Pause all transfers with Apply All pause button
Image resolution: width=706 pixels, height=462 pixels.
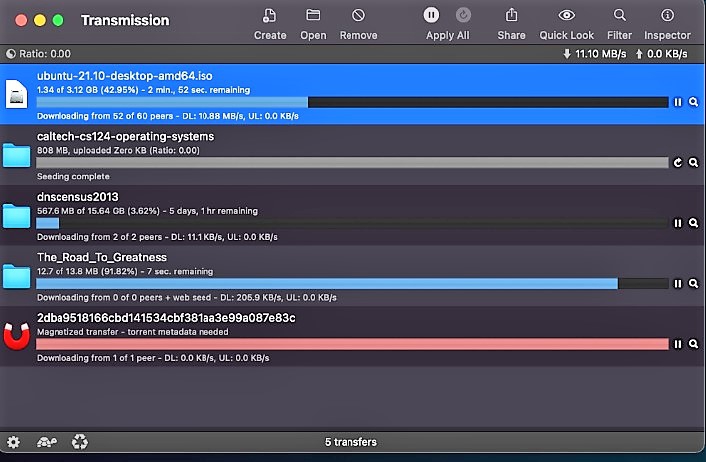coord(431,15)
